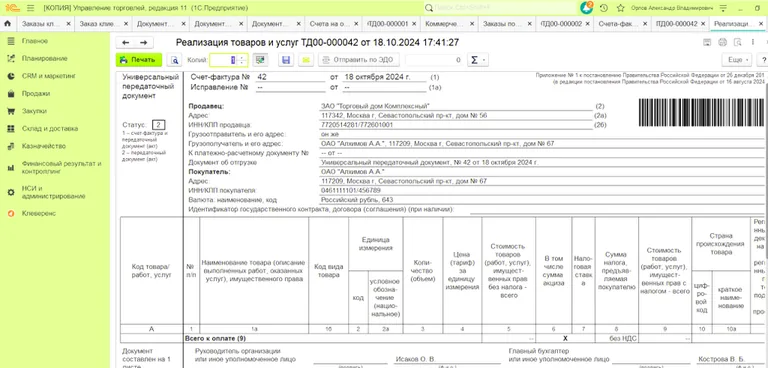Screen dimensions: 768x368
Task: Open print preview magnifier icon
Action: point(174,60)
